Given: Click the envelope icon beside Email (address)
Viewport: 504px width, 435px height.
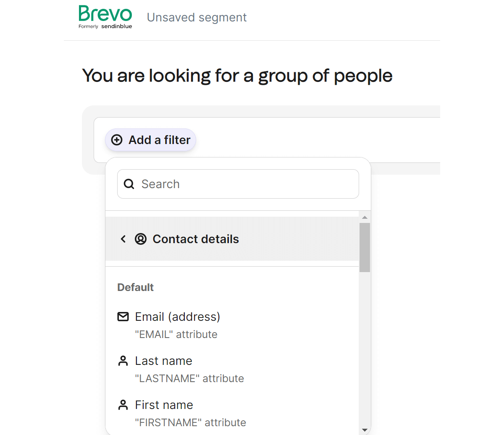Looking at the screenshot, I should [x=123, y=317].
